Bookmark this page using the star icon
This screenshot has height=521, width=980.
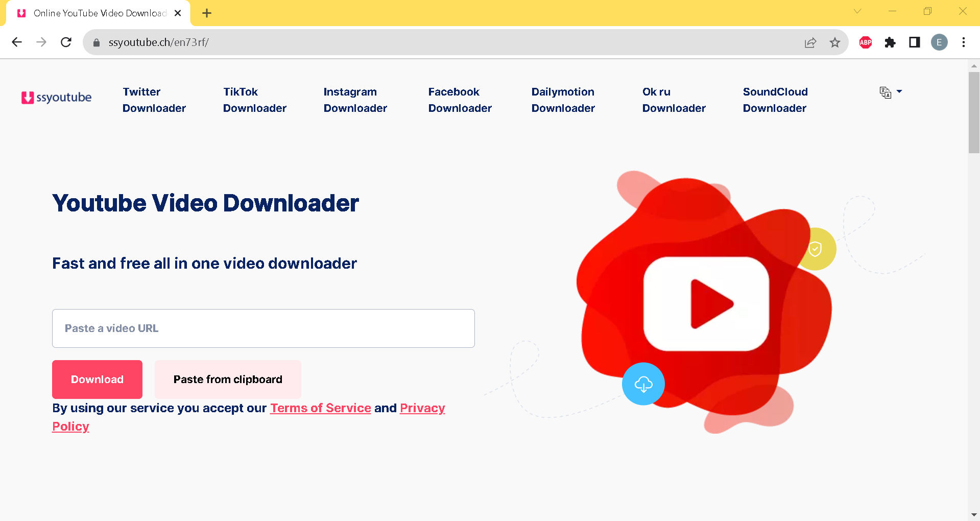pyautogui.click(x=835, y=42)
